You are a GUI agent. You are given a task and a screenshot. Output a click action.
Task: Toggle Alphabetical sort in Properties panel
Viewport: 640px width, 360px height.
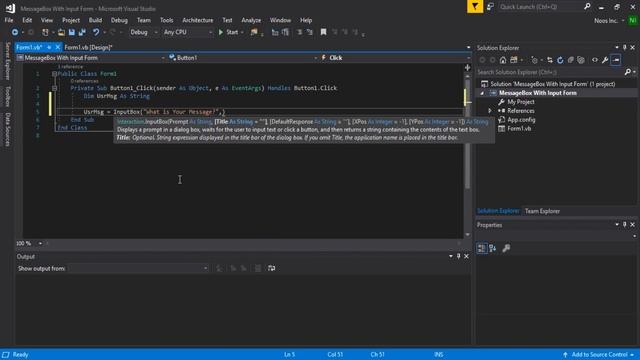pyautogui.click(x=493, y=248)
